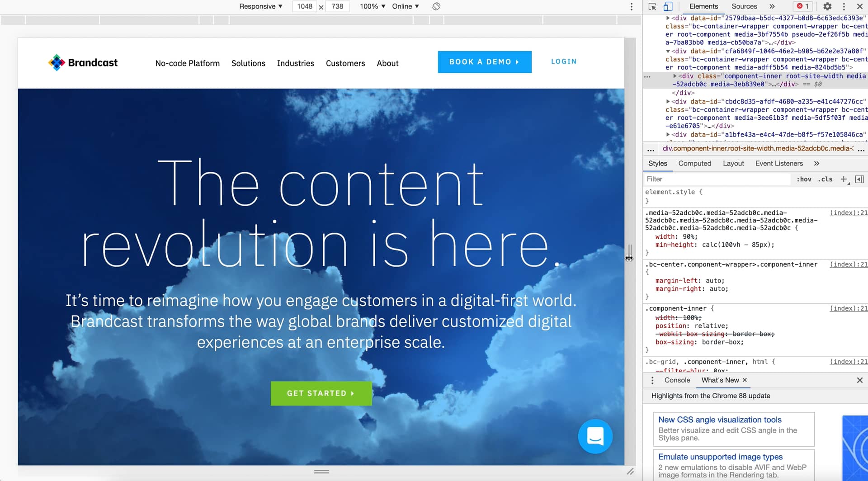868x481 pixels.
Task: Open (index):21 link for media-52adcb0c rule
Action: click(x=849, y=213)
